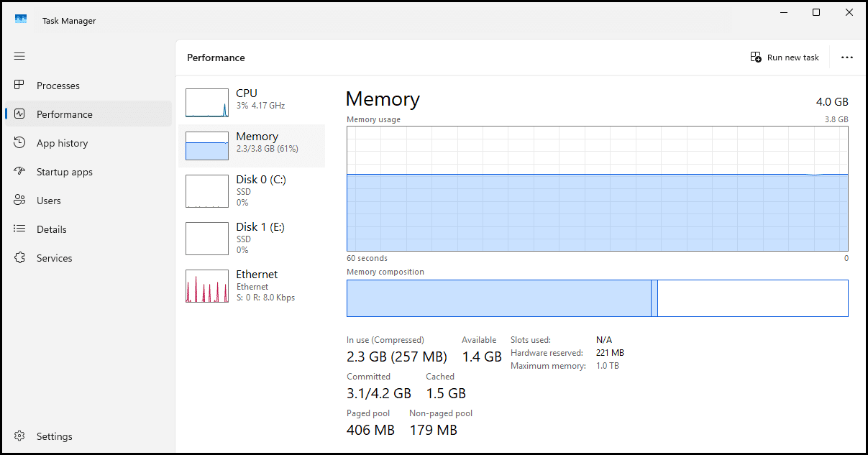Screen dimensions: 868x455
Task: Click Run new task button
Action: click(x=785, y=58)
